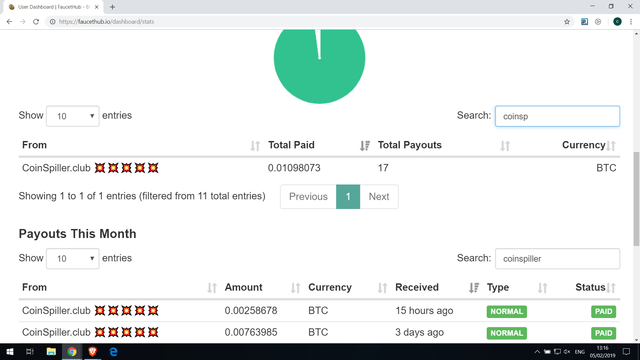Open Task View on the taskbar
Screen dimensions: 640x360
click(30, 351)
